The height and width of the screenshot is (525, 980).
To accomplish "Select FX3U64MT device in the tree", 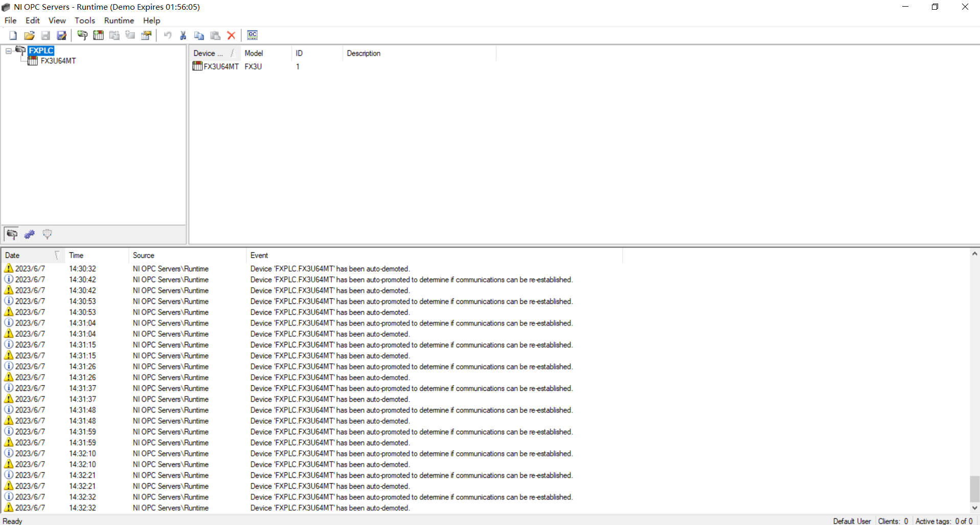I will tap(58, 61).
